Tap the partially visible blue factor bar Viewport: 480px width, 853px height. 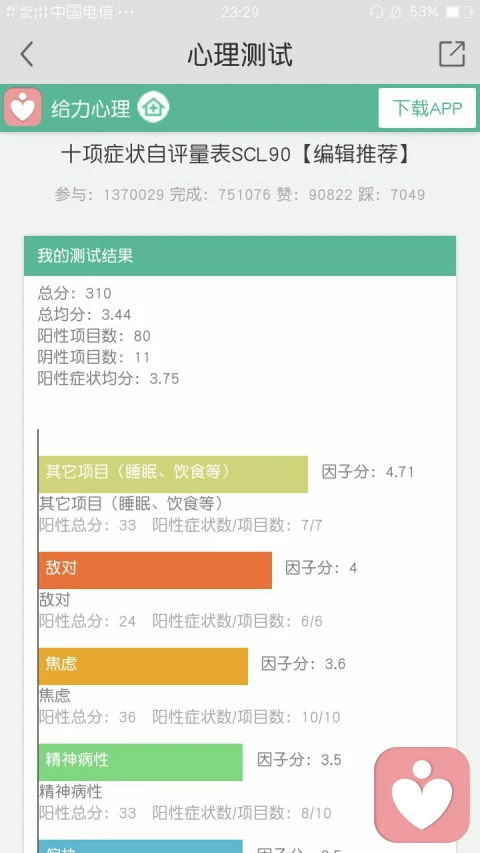(x=140, y=846)
